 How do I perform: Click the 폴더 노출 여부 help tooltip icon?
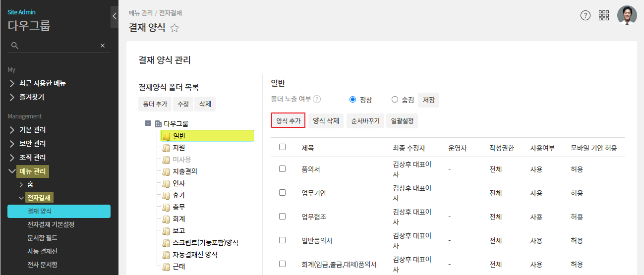(317, 99)
